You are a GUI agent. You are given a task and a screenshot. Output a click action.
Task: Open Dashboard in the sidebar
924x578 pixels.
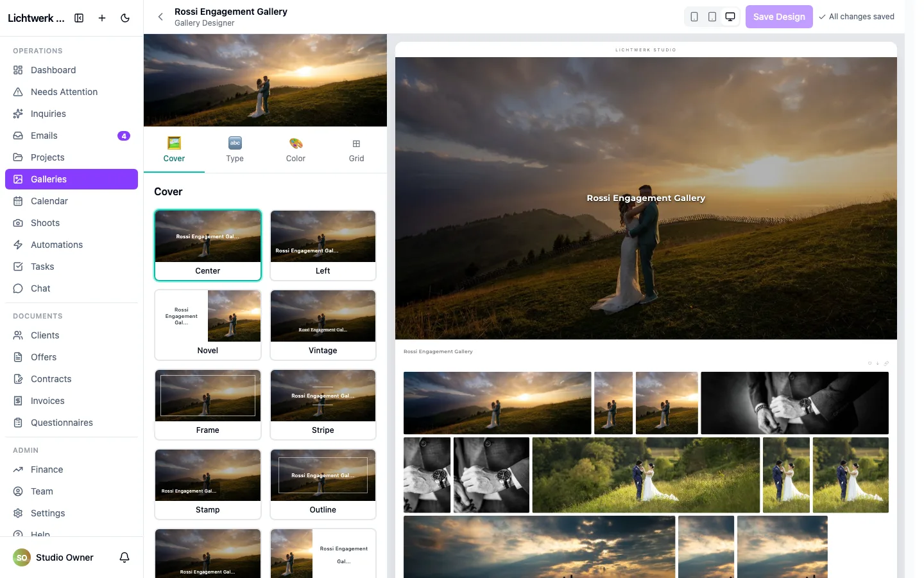[71, 70]
